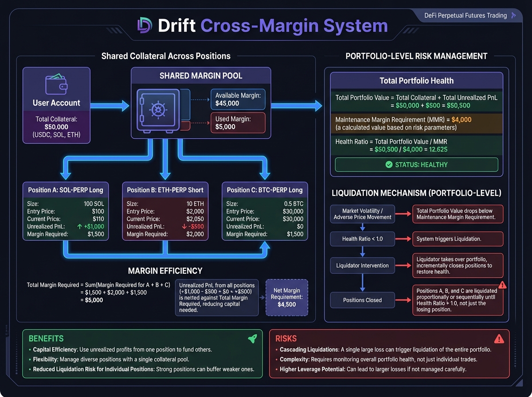This screenshot has width=532, height=397.
Task: Click the warning triangle in Risks header
Action: 499,339
